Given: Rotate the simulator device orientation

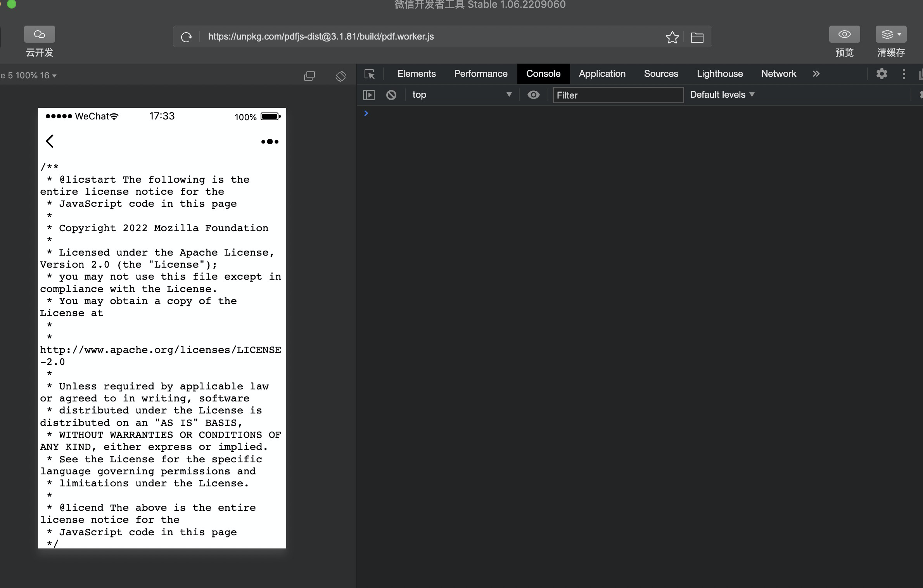Looking at the screenshot, I should [x=341, y=76].
